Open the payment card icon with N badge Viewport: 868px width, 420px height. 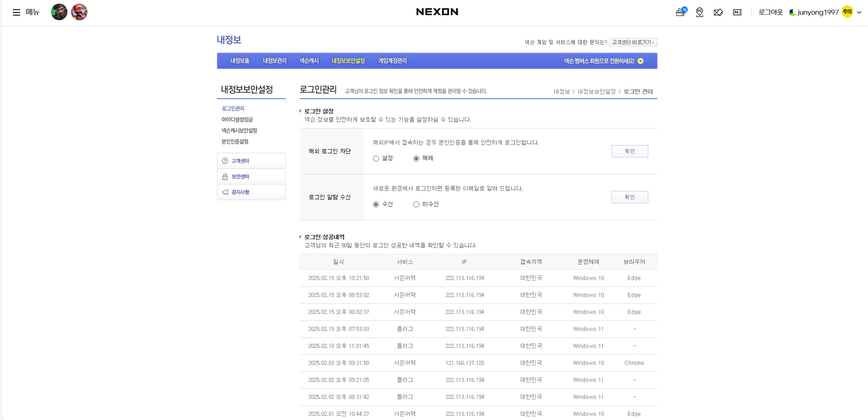coord(680,12)
